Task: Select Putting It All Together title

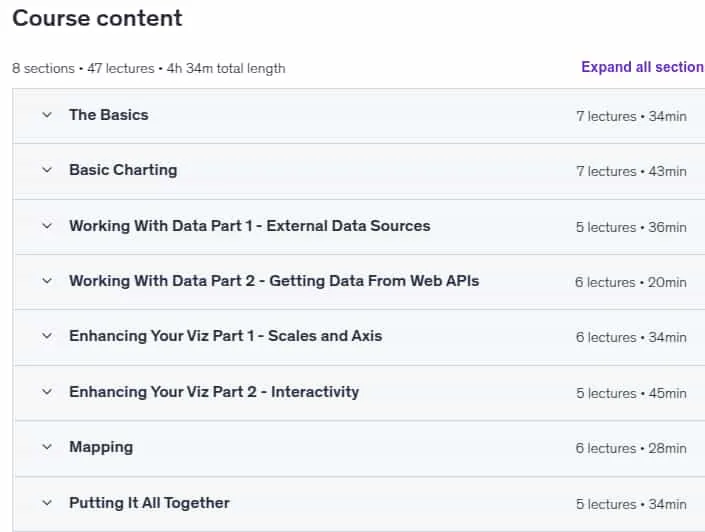Action: click(x=149, y=503)
